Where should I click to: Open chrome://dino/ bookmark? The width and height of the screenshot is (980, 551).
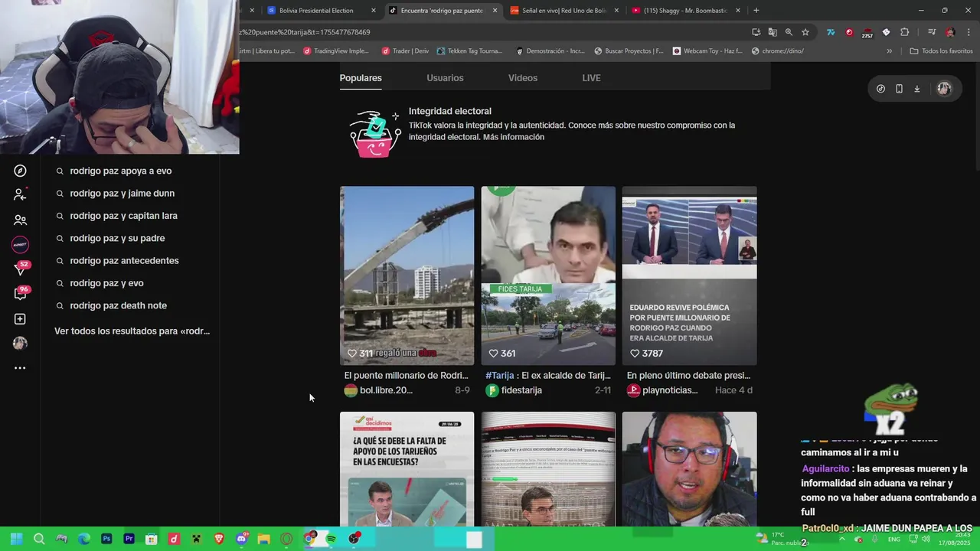click(778, 51)
